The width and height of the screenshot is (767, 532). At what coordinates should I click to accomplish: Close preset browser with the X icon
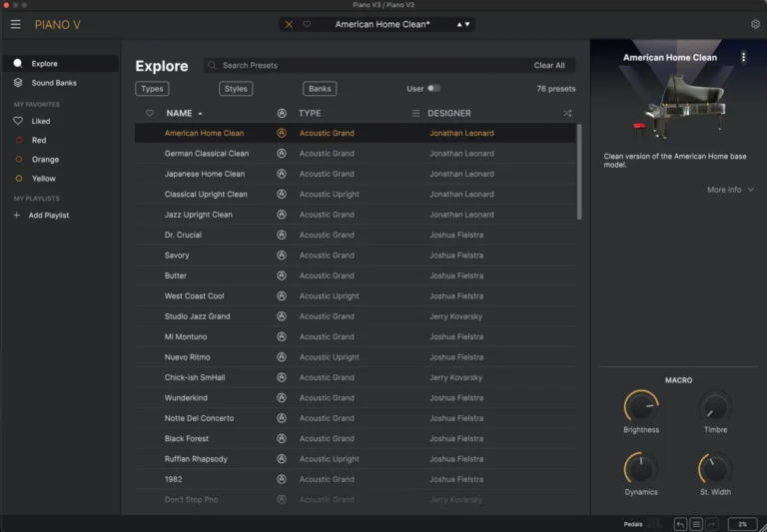[289, 24]
